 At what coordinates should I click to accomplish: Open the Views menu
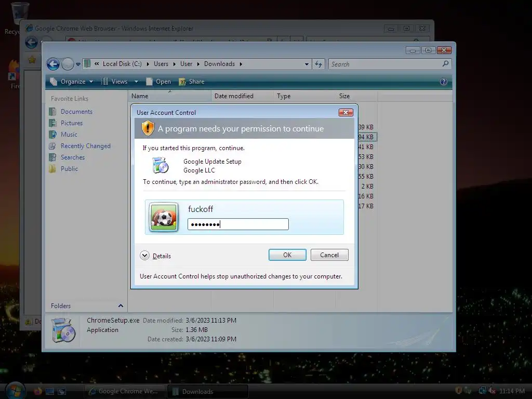[x=115, y=82]
